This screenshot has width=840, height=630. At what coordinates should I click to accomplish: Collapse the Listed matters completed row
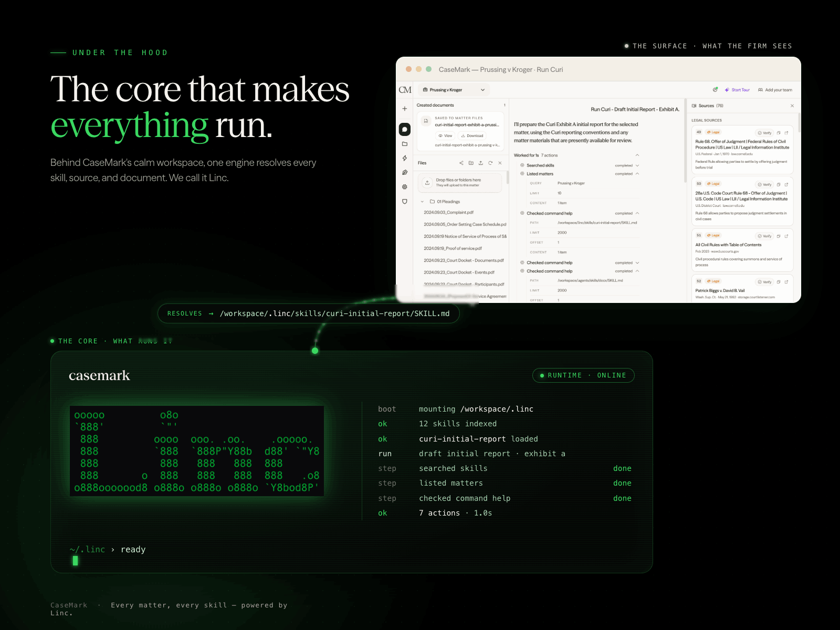(637, 174)
